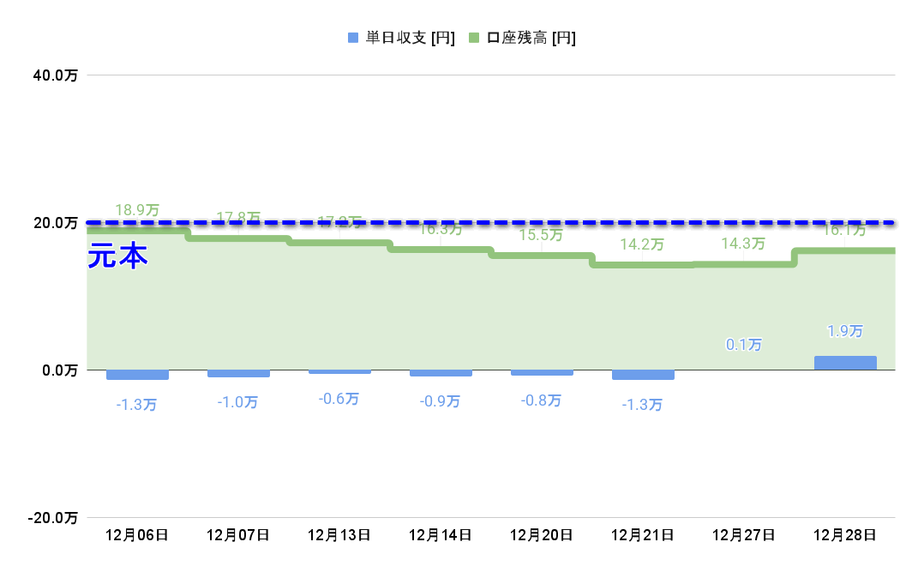Click the 12月20日 x-axis label
Screen dimensions: 924x572
[542, 534]
